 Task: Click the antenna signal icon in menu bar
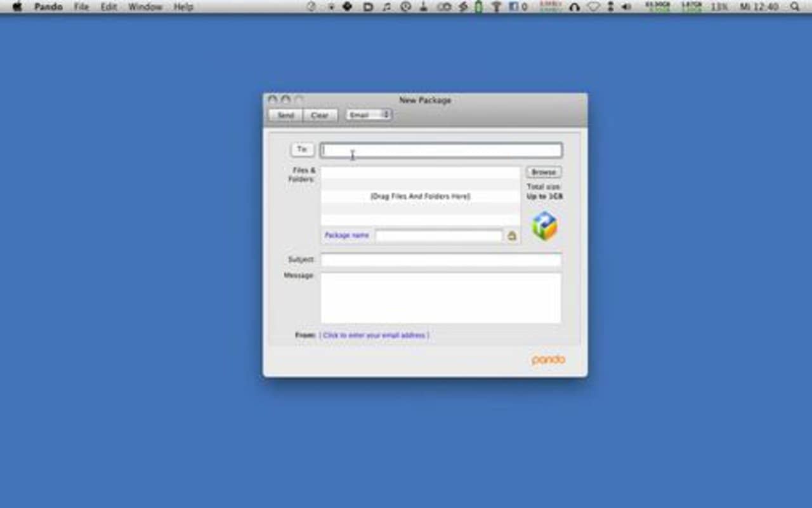[497, 7]
